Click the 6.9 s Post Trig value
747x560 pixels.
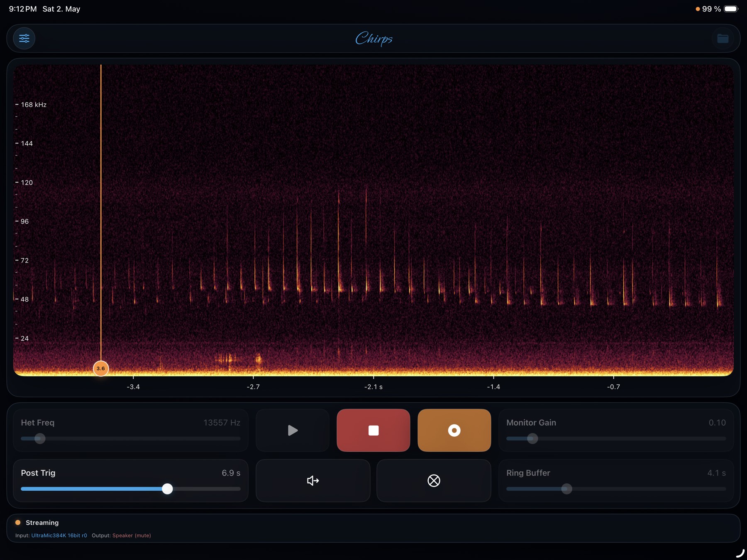pyautogui.click(x=231, y=473)
